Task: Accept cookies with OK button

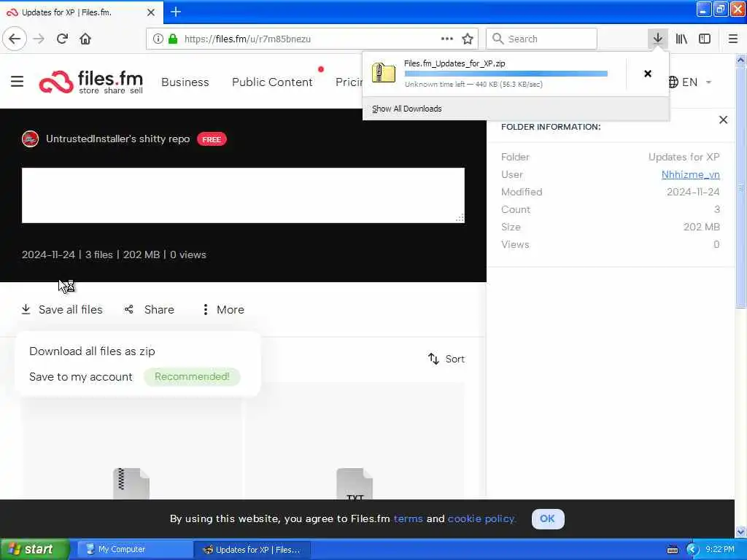Action: point(547,518)
